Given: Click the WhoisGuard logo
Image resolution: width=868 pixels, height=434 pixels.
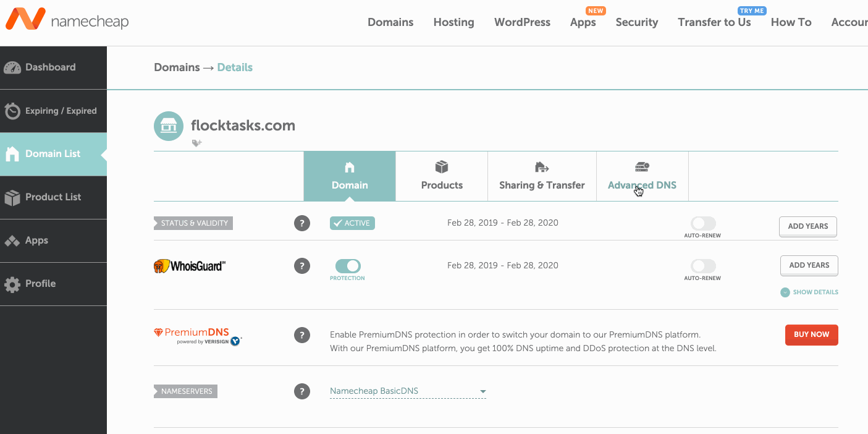Looking at the screenshot, I should coord(190,266).
